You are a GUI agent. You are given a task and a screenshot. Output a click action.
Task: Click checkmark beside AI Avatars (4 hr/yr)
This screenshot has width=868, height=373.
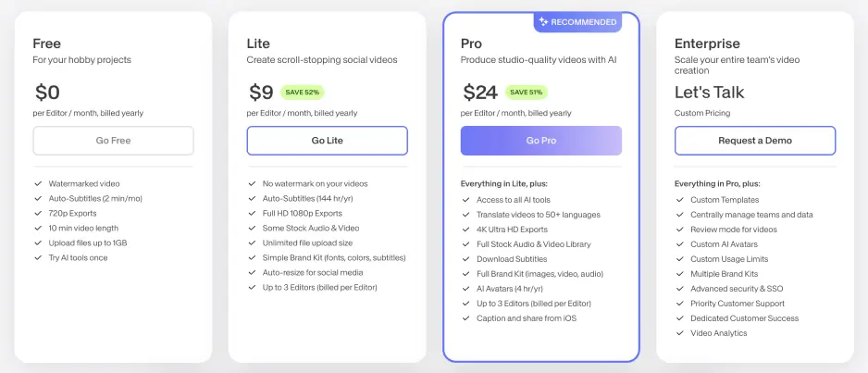pyautogui.click(x=466, y=289)
